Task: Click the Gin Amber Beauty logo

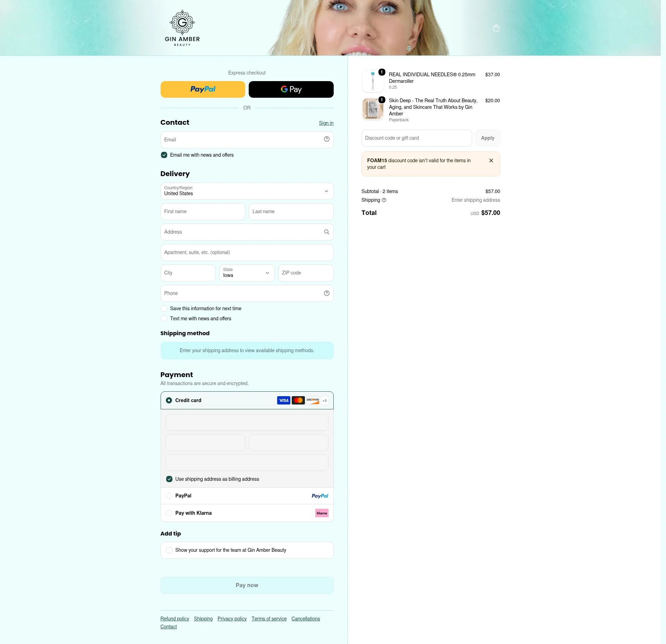Action: 182,28
